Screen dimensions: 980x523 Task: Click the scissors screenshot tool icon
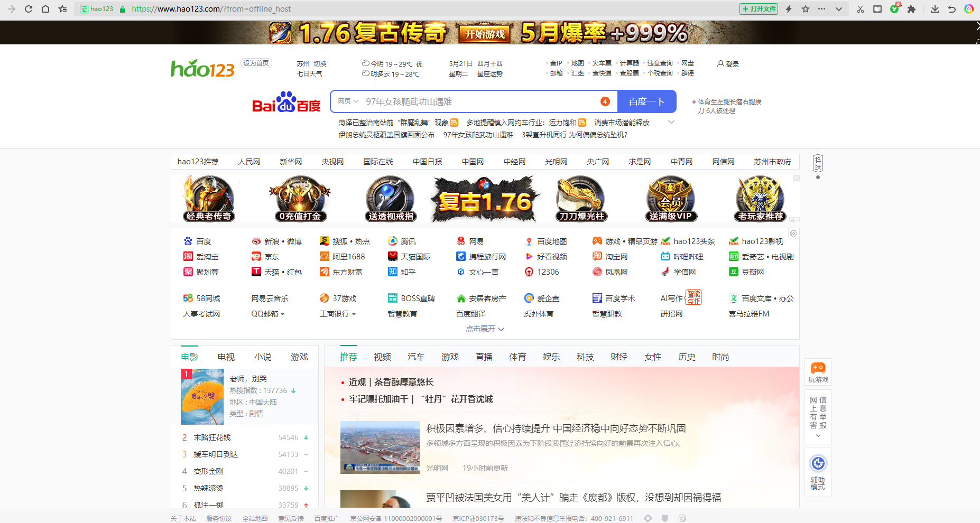tap(861, 9)
